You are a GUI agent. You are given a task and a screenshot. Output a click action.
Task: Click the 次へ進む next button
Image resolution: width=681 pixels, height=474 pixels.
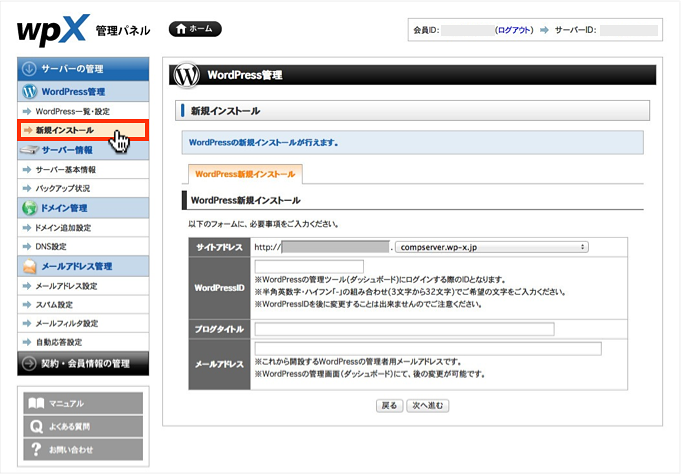pos(428,405)
